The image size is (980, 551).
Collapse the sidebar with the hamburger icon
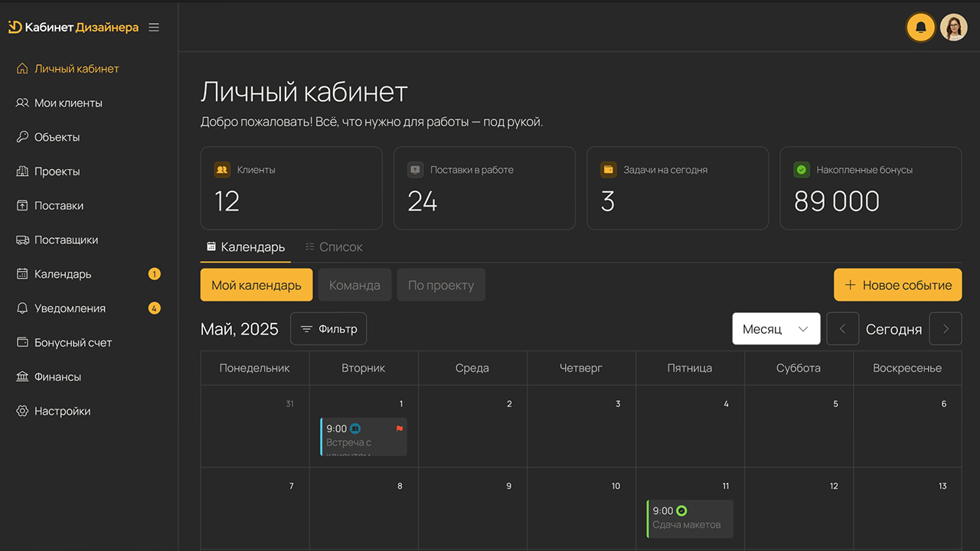tap(153, 27)
